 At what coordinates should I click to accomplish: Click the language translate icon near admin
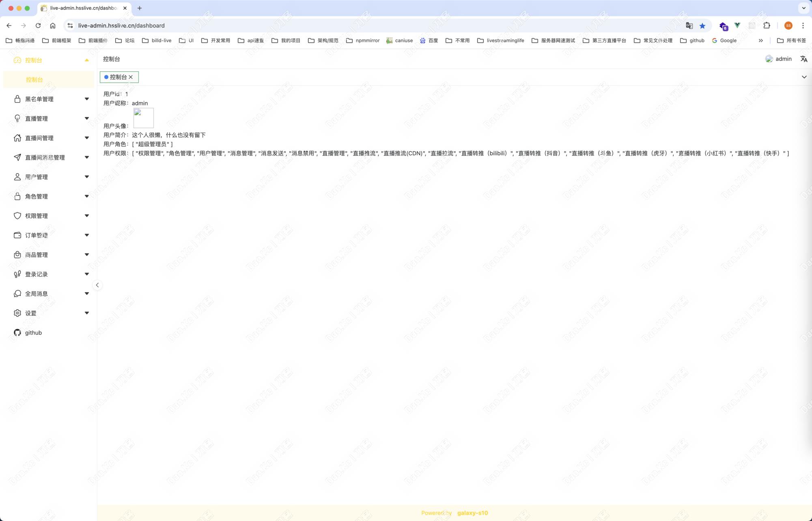click(803, 59)
